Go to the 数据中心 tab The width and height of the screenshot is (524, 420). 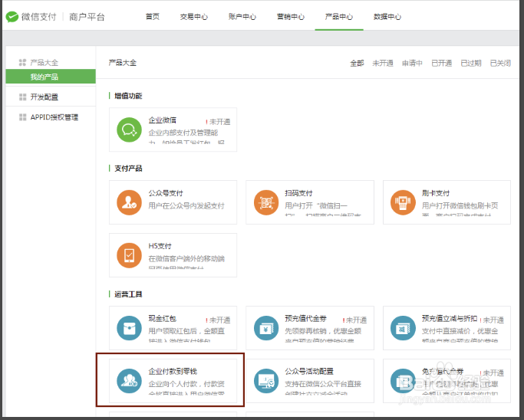387,17
